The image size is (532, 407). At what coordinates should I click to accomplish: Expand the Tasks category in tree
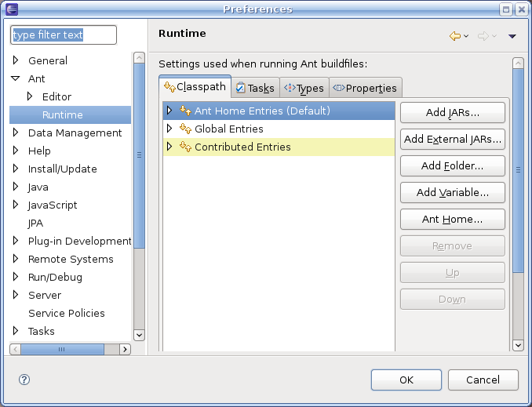pyautogui.click(x=15, y=330)
